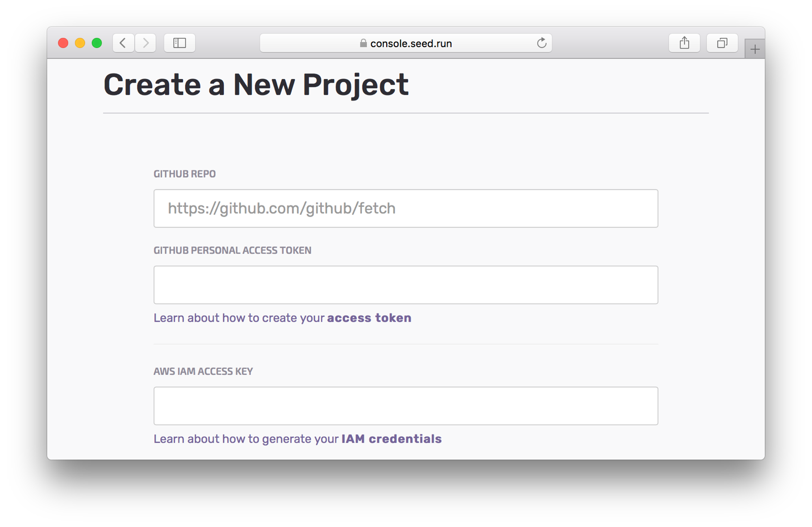Reload the console.seed.run page
Screen dimensions: 812x527
point(542,43)
